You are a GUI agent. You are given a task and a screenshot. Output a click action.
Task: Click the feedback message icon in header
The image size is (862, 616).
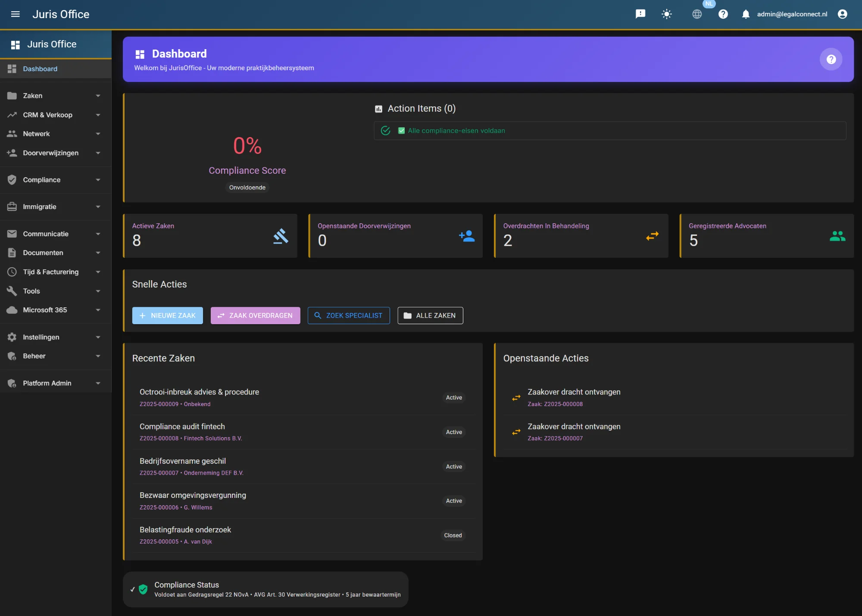[640, 14]
